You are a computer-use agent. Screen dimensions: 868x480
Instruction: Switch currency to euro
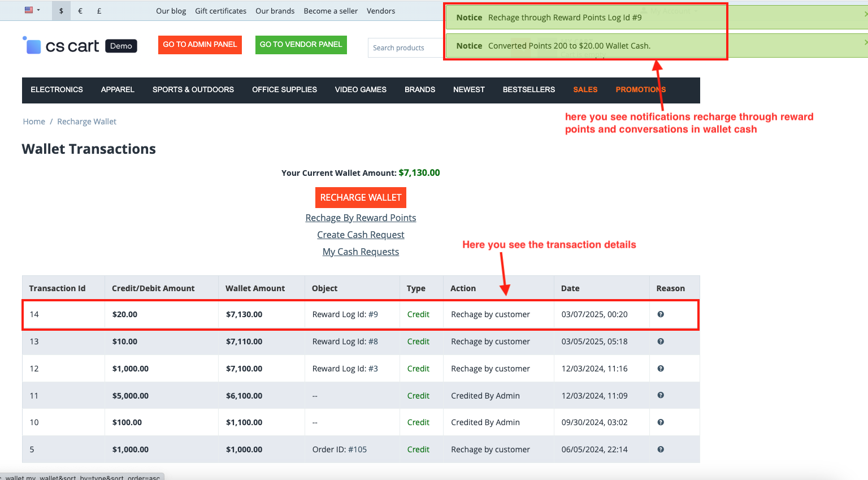pyautogui.click(x=80, y=11)
